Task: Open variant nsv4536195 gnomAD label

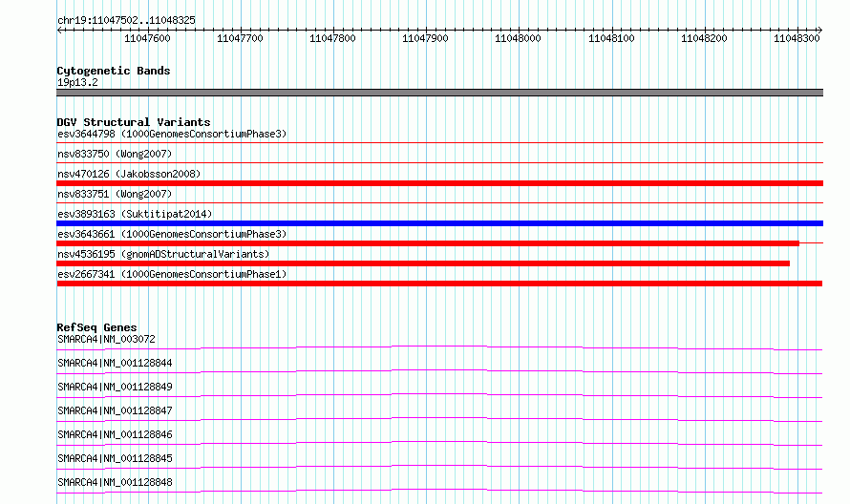Action: point(163,254)
